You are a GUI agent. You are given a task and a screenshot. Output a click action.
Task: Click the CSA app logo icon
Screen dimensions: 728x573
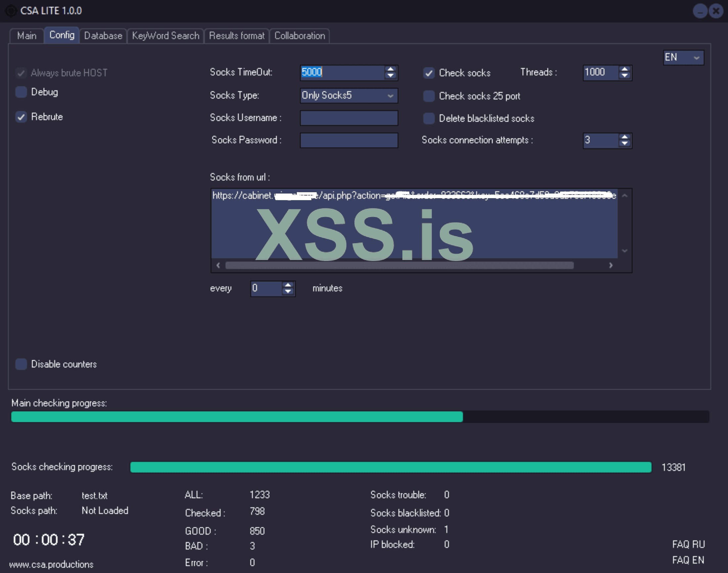coord(11,11)
